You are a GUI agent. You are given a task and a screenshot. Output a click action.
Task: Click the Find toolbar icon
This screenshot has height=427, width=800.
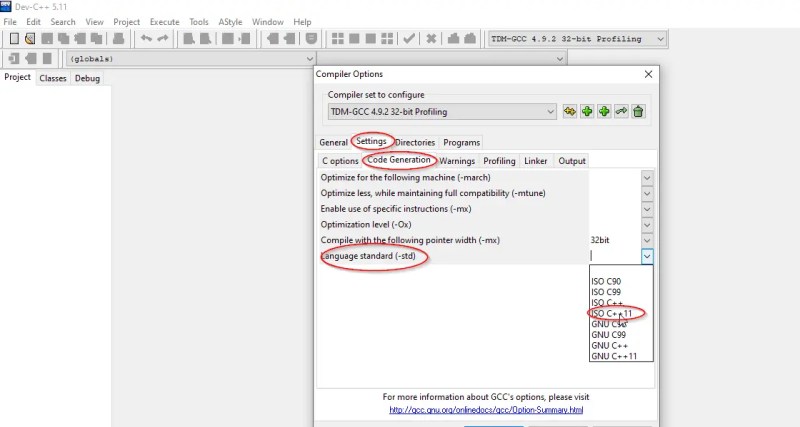click(189, 39)
